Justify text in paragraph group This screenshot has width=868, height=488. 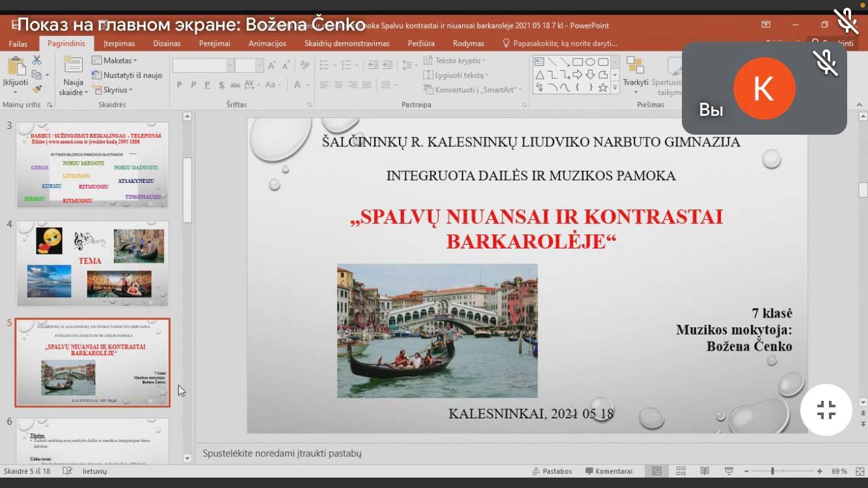(367, 85)
